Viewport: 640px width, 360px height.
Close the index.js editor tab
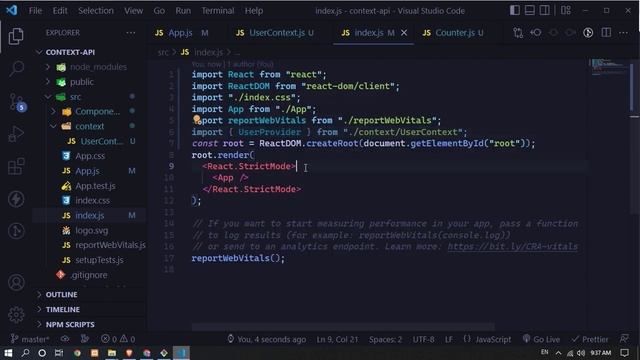[x=404, y=33]
